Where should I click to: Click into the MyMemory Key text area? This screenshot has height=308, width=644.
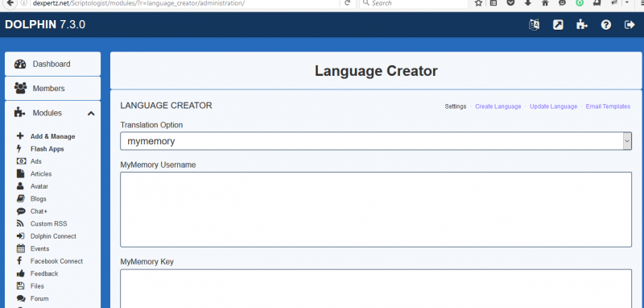(x=376, y=289)
